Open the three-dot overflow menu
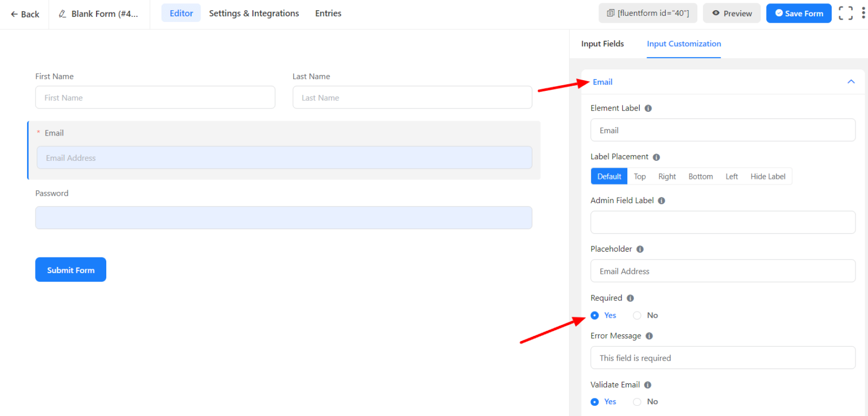Image resolution: width=868 pixels, height=416 pixels. [x=862, y=12]
